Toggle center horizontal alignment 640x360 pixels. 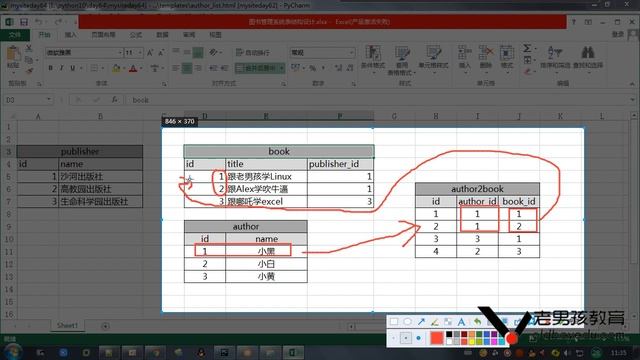187,68
